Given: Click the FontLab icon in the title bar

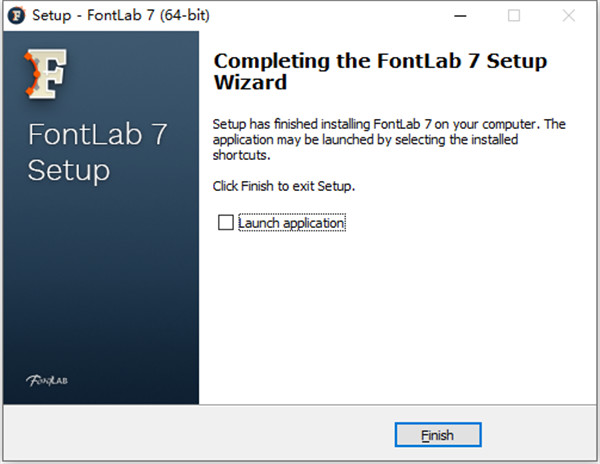Looking at the screenshot, I should pos(17,16).
